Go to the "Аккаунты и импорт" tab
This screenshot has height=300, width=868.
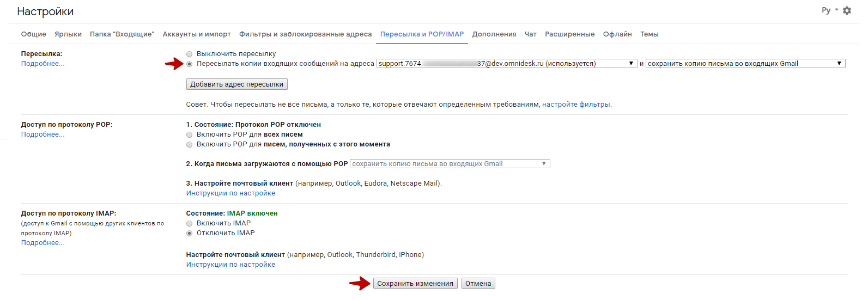coord(197,34)
